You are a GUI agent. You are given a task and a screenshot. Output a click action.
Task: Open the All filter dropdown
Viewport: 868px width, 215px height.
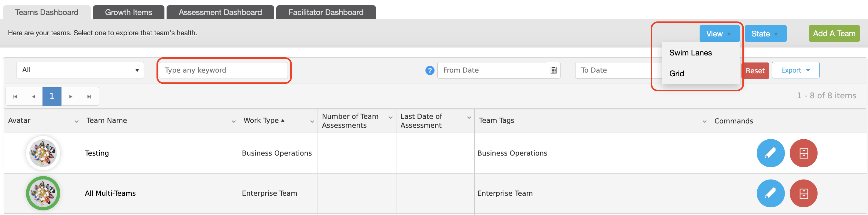80,70
